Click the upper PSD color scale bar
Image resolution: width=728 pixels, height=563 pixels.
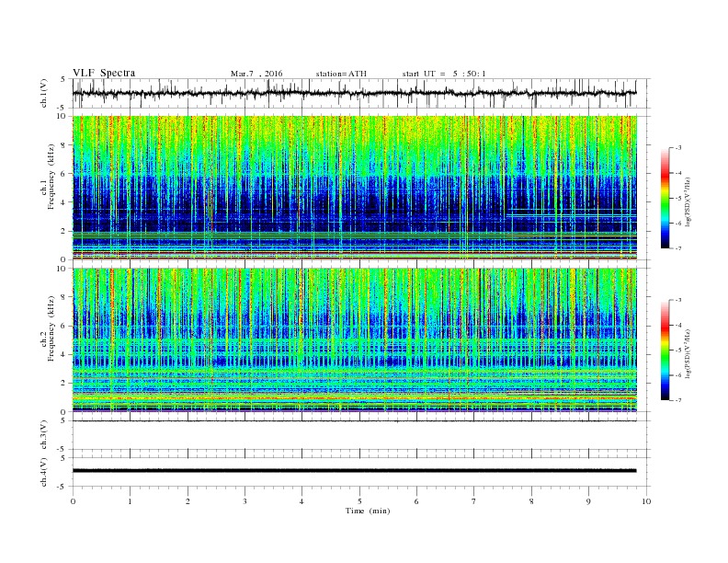pos(665,198)
